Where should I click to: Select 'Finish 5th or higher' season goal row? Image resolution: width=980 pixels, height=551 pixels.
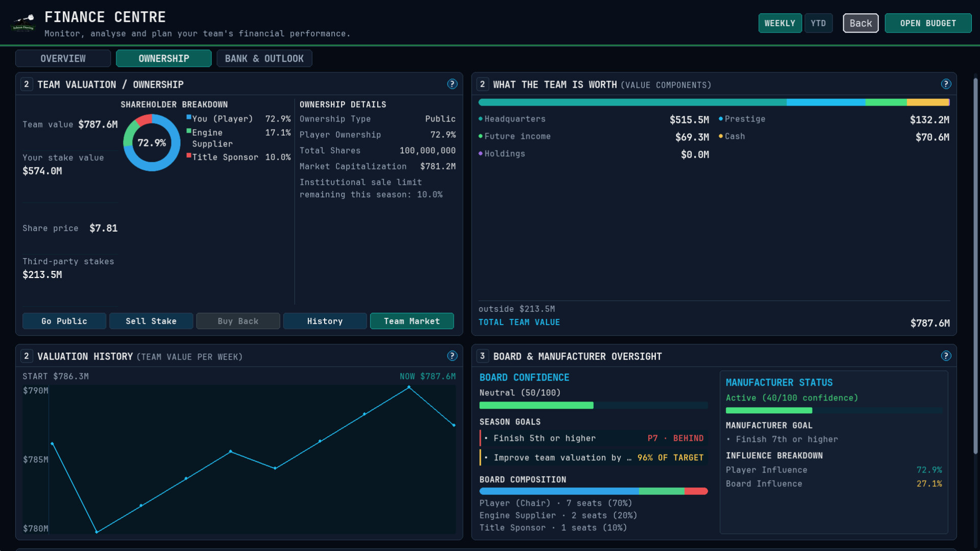(x=594, y=438)
